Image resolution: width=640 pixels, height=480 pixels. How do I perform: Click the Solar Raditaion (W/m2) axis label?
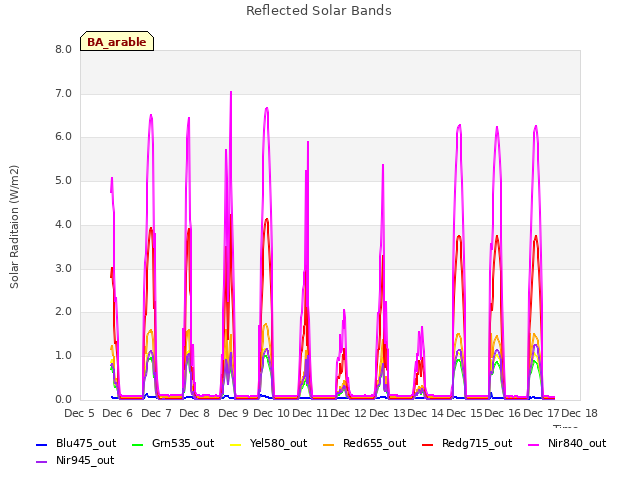[14, 227]
